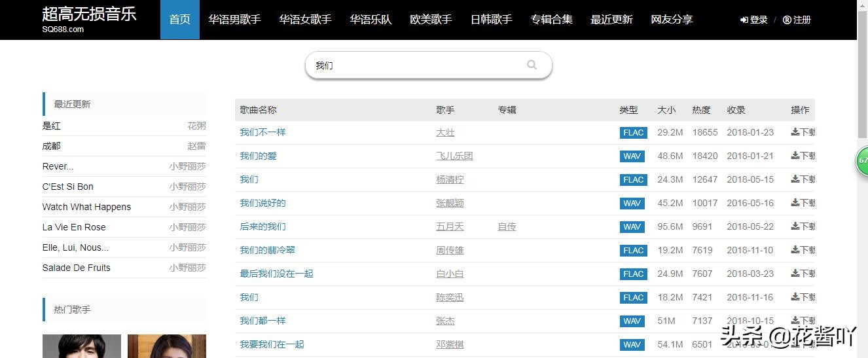This screenshot has width=868, height=358.
Task: Download 杨清柠's 我们 song
Action: coord(803,179)
